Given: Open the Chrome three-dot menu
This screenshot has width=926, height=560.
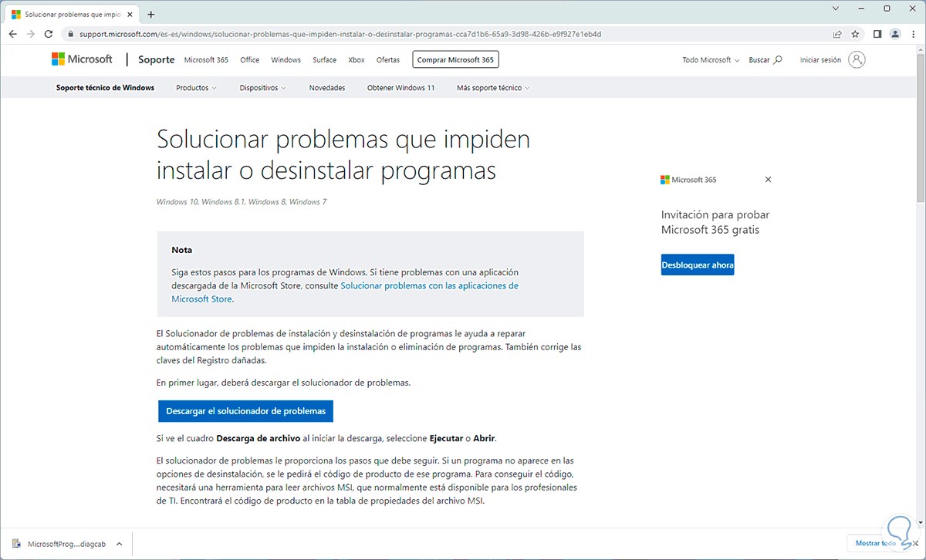Looking at the screenshot, I should click(x=912, y=34).
